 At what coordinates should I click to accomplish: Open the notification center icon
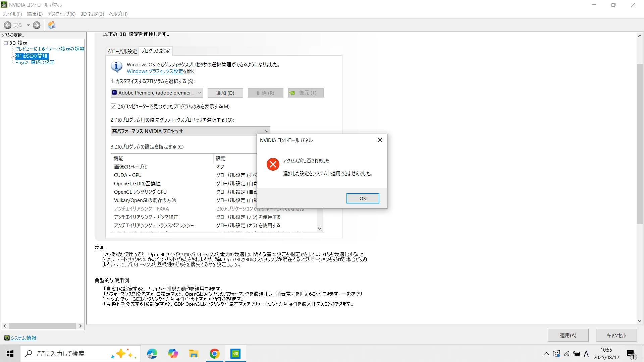coord(631,354)
